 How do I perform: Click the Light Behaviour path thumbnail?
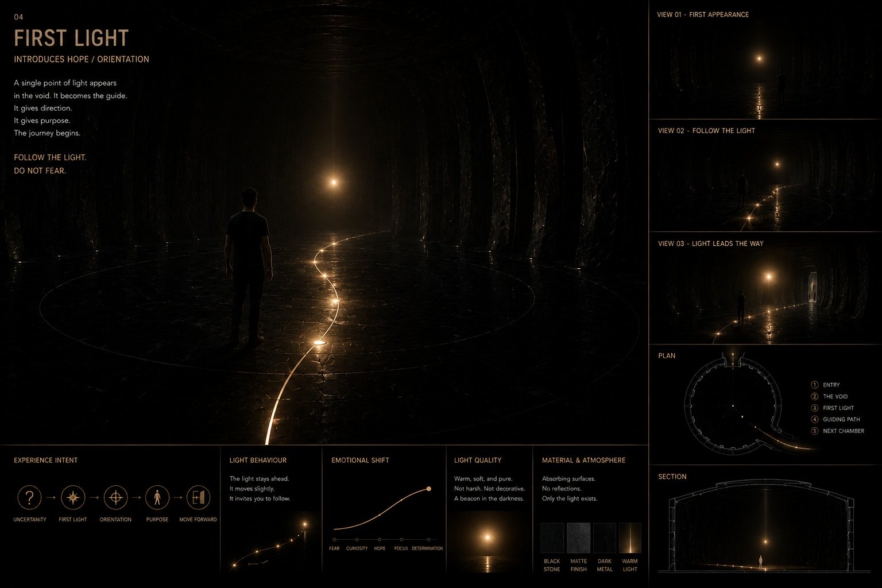pyautogui.click(x=271, y=541)
